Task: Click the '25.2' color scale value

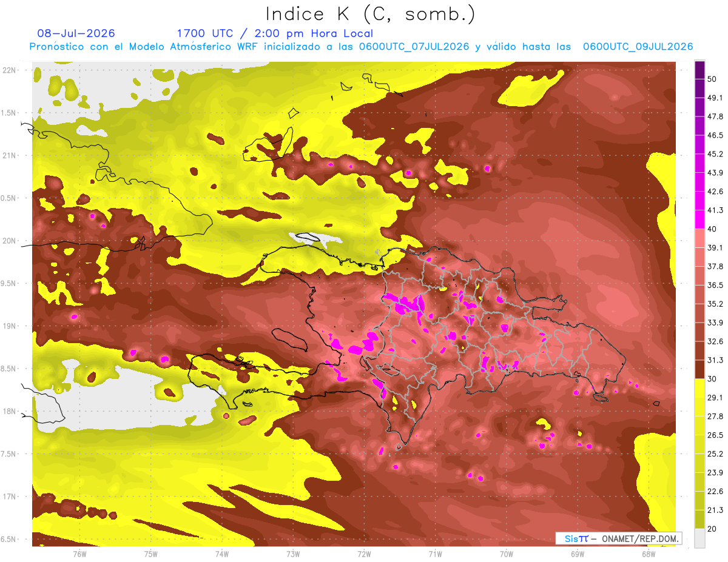Action: click(x=715, y=453)
